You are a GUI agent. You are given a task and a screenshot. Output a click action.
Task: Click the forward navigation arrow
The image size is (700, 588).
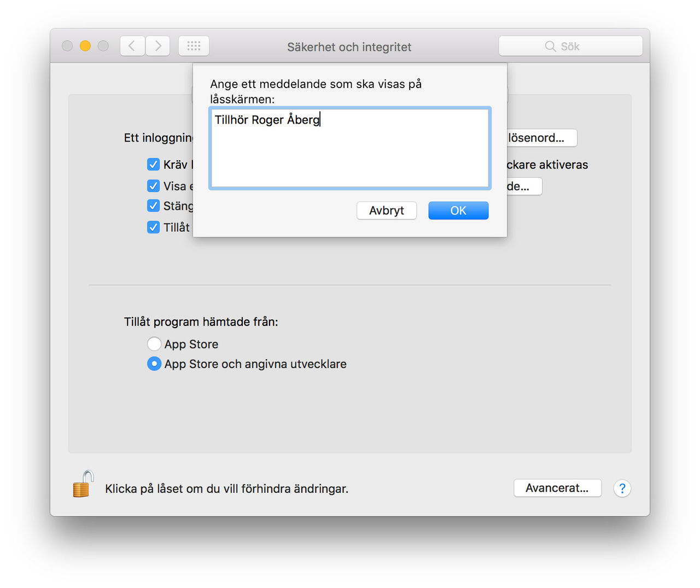click(157, 46)
